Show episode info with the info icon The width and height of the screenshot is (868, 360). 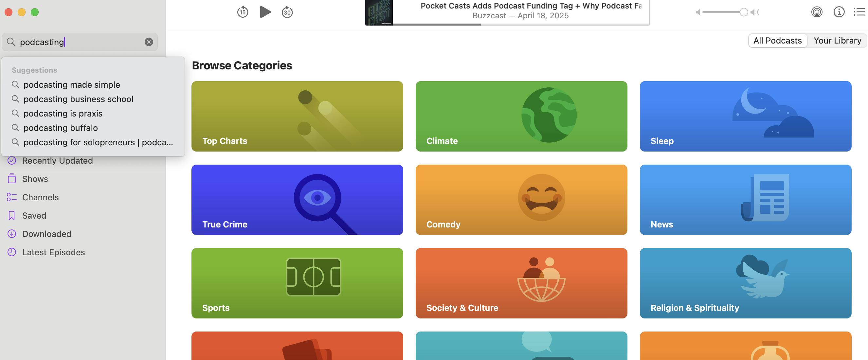coord(839,12)
